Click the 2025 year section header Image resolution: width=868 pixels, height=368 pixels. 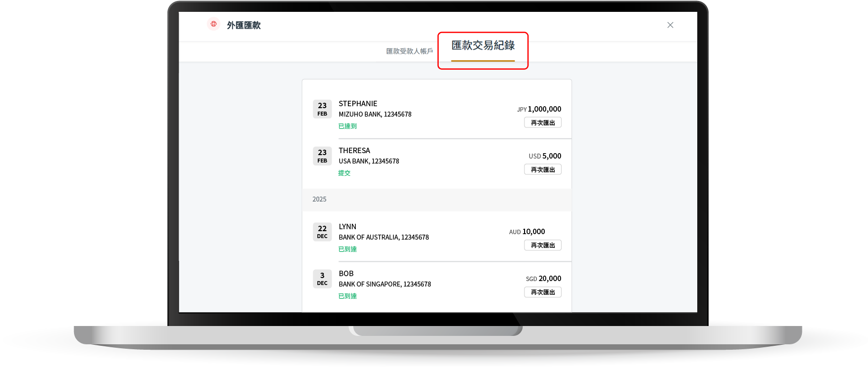tap(319, 200)
